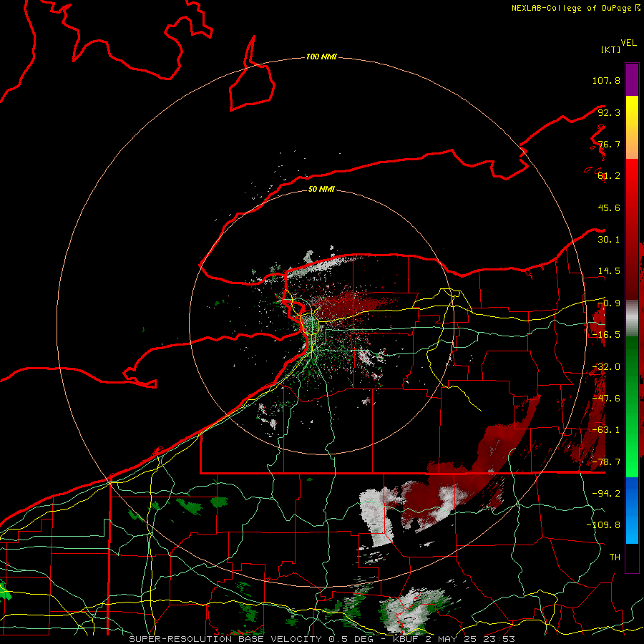
Task: Pick the yellow-orange segment of velocity bar
Action: [632, 127]
